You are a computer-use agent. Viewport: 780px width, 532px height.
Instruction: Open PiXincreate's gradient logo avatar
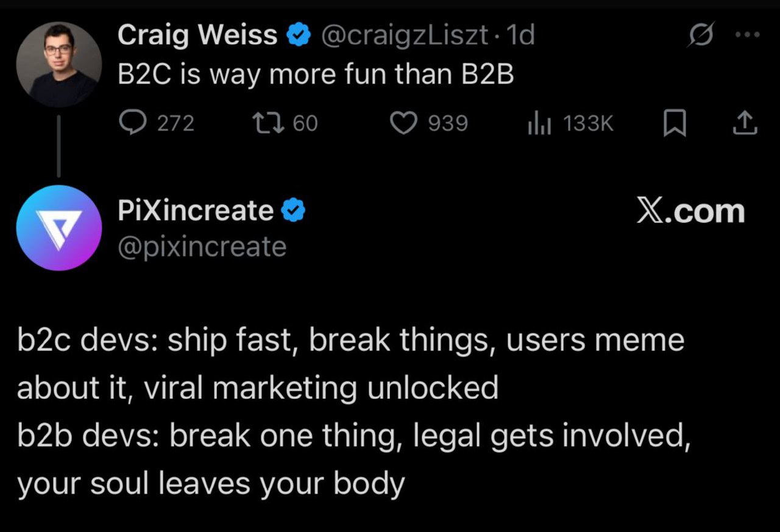point(58,228)
